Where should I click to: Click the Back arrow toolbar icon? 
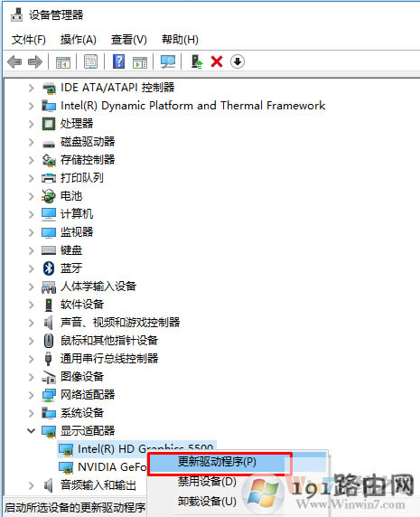[14, 61]
